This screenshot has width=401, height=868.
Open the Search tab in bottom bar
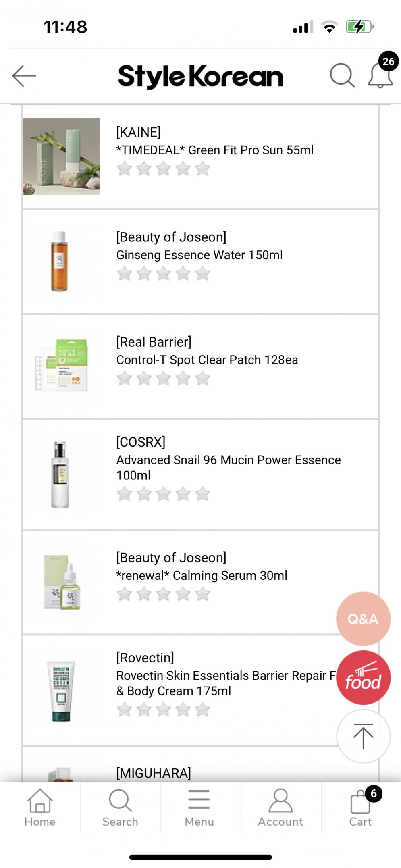pos(120,808)
